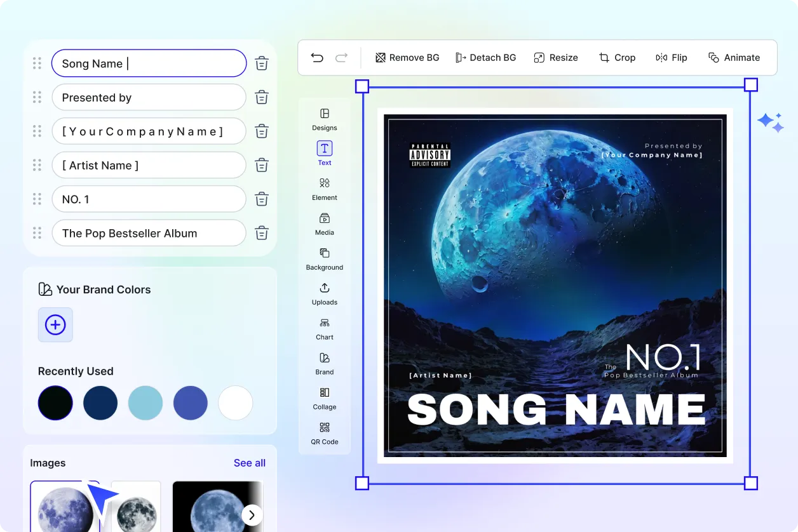Viewport: 798px width, 532px height.
Task: Choose the Crop tool
Action: (617, 58)
